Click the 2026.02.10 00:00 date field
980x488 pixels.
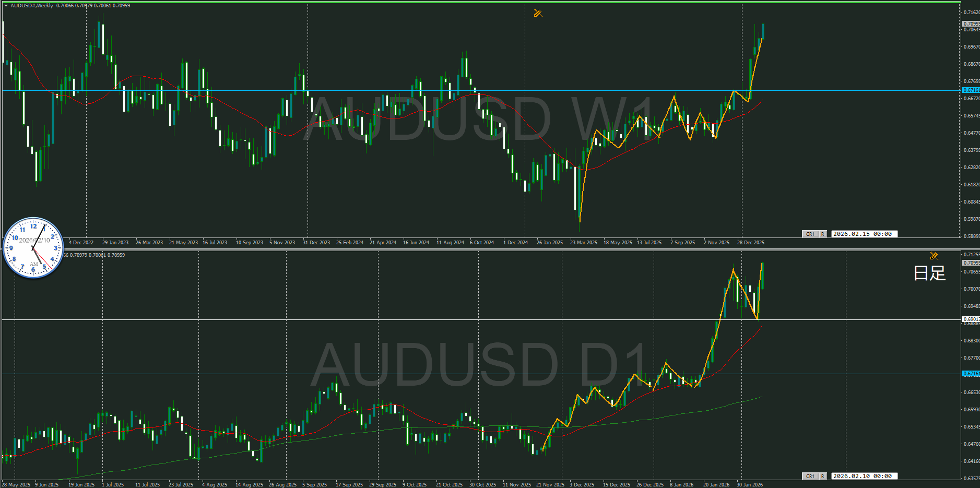(x=864, y=476)
